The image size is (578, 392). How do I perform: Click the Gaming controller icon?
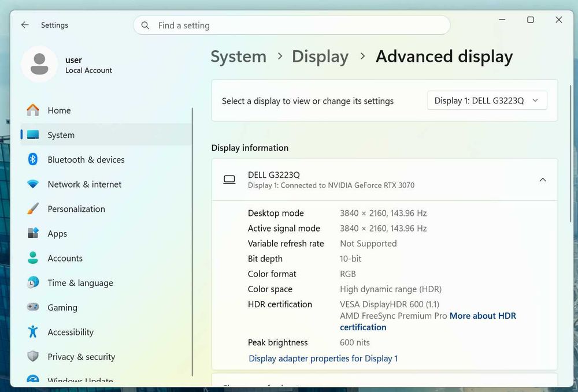(x=33, y=307)
